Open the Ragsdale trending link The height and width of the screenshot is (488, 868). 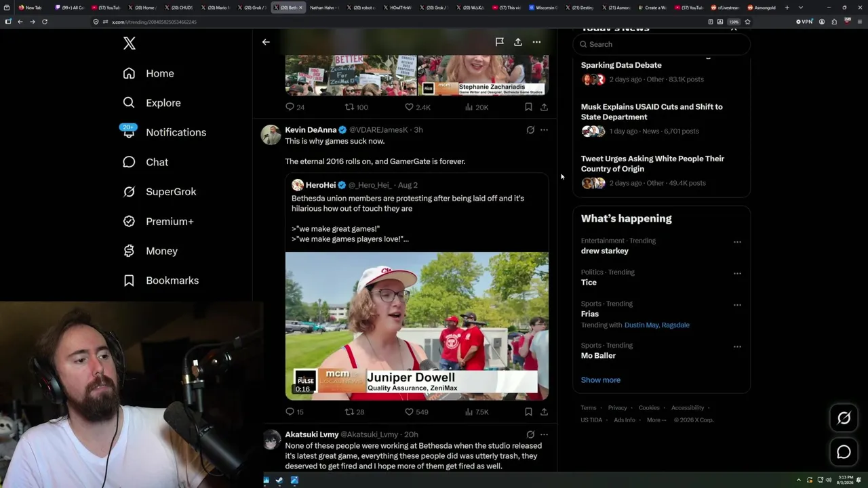(x=675, y=325)
